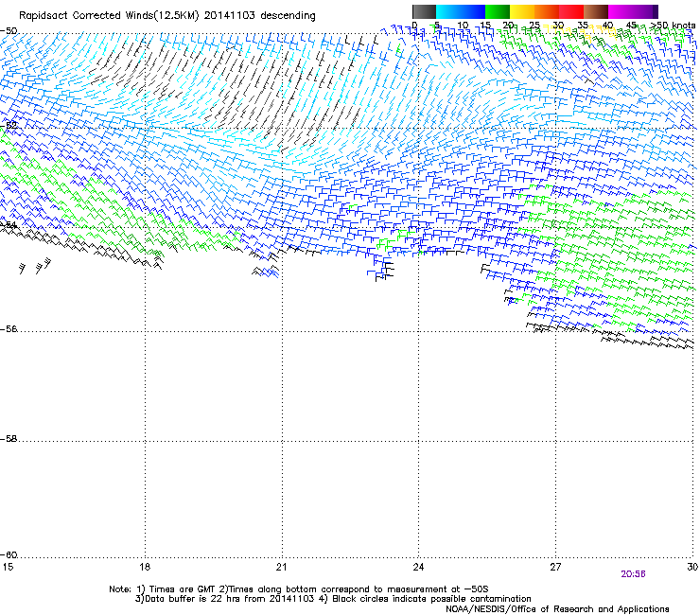Click the yellow 20-25 knots legend swatch

pos(522,11)
